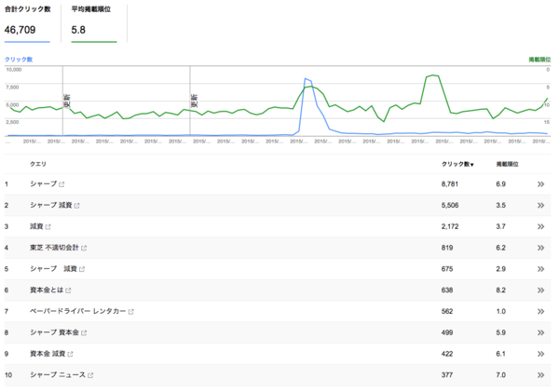
Task: Open external link icon next to 減資 query
Action: click(48, 226)
